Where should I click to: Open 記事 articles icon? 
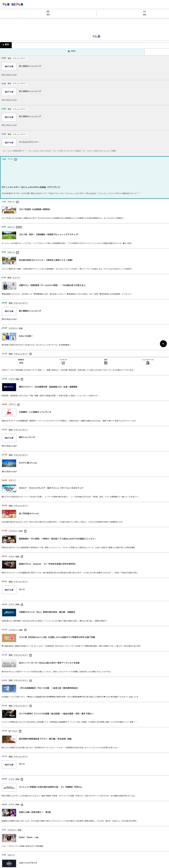[x=105, y=362]
